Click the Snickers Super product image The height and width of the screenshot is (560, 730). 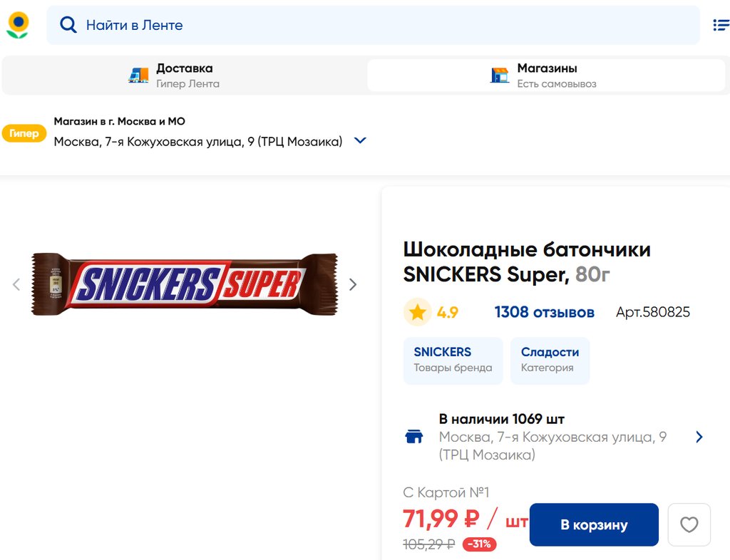[x=184, y=284]
